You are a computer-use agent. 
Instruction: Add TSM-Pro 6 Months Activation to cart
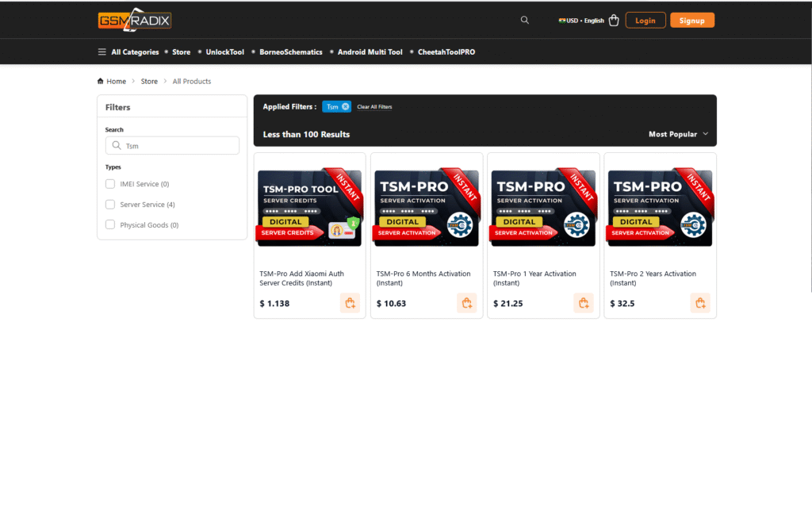466,303
